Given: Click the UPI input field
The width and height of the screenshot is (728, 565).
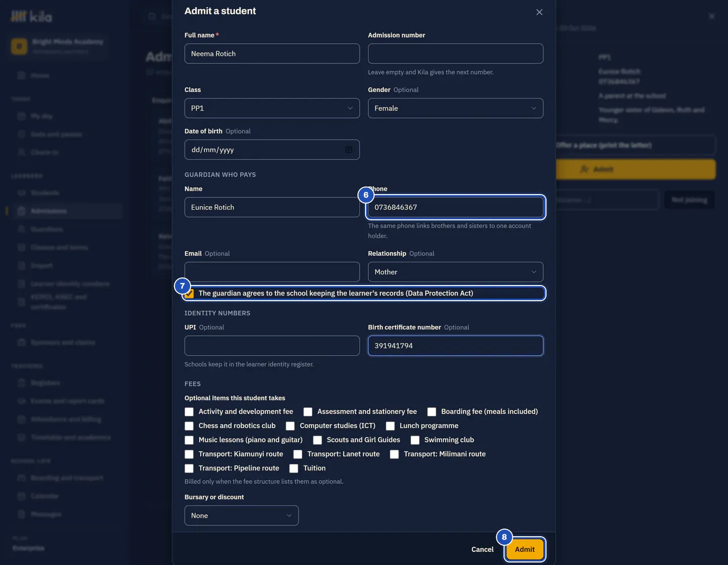Looking at the screenshot, I should [x=272, y=346].
